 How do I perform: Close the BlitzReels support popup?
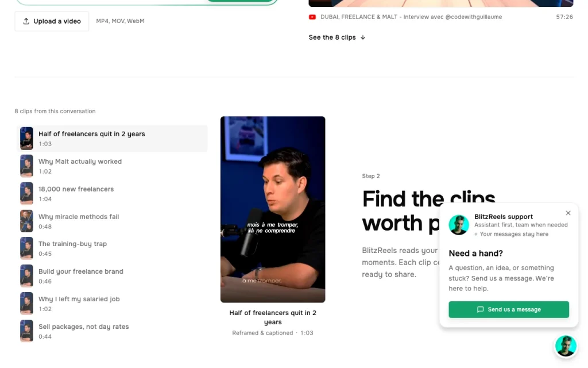[568, 213]
